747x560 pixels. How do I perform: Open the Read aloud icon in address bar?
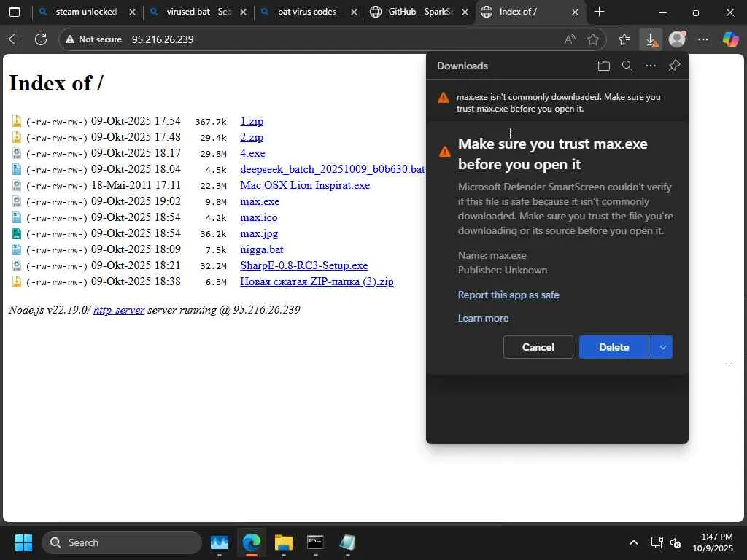pos(570,39)
